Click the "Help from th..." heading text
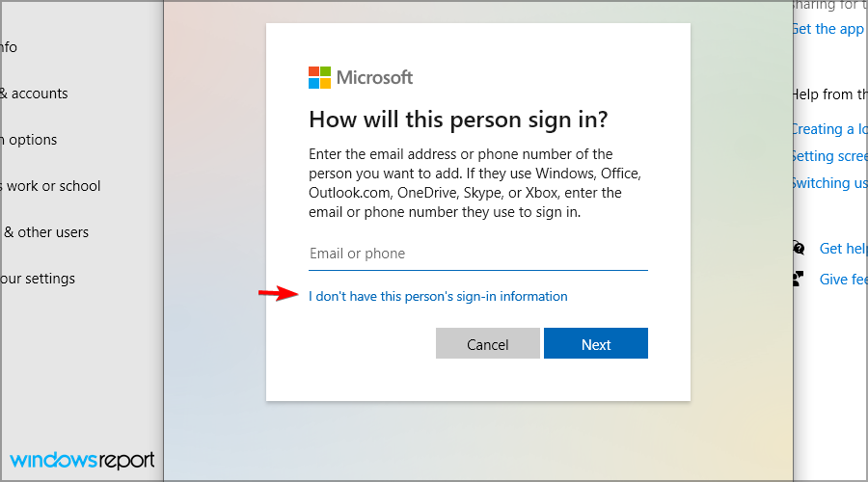Screen dimensions: 868x482 click(829, 94)
